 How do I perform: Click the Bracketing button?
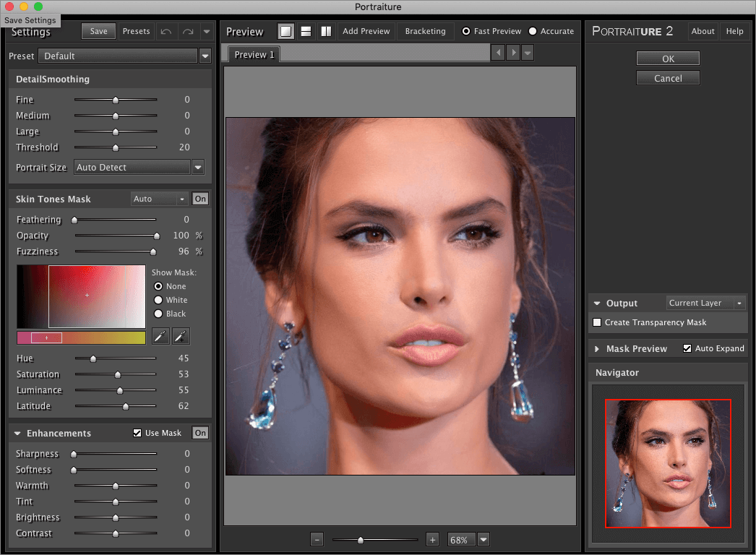(425, 31)
